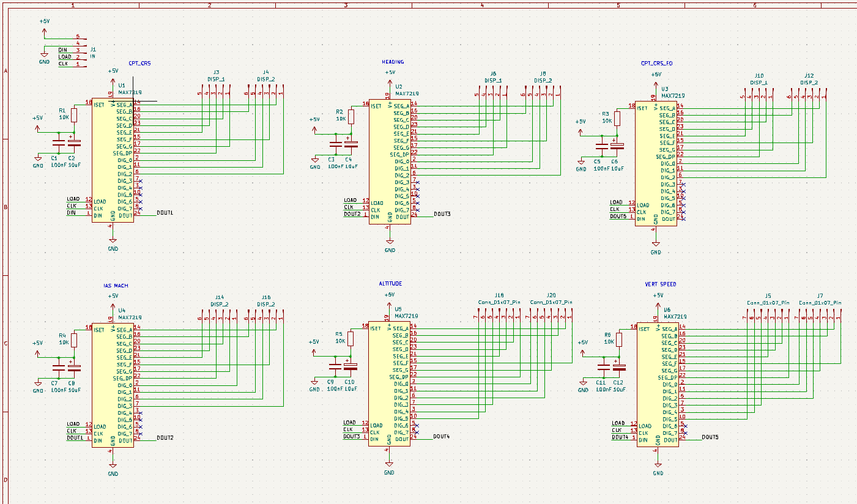Click the CPT_CRS_FO section title text
The height and width of the screenshot is (504, 857).
(656, 63)
